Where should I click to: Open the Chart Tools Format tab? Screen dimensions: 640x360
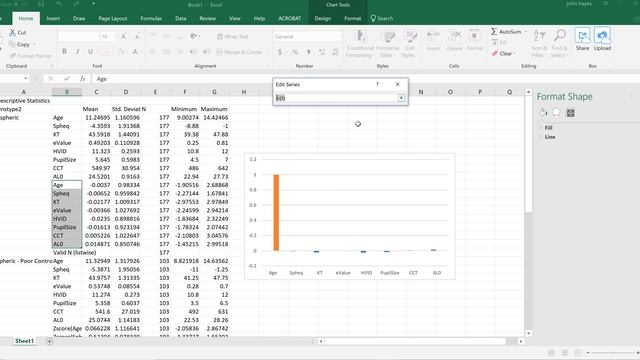(x=353, y=18)
